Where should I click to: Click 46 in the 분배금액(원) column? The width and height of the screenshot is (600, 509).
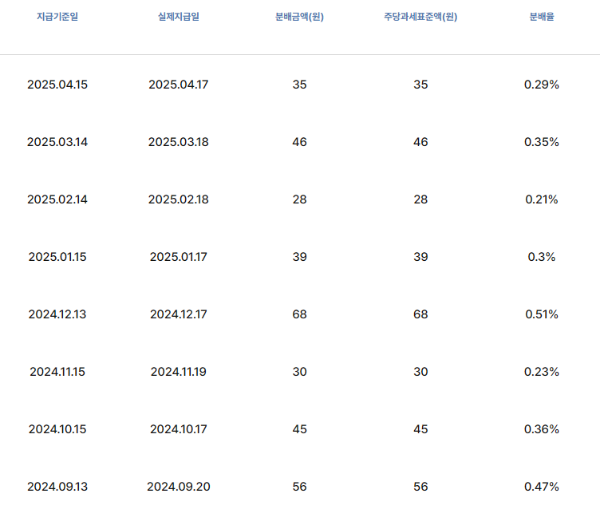(300, 142)
